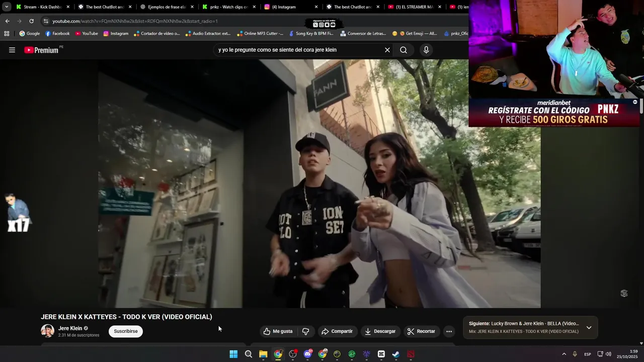The height and width of the screenshot is (362, 644).
Task: Open the Google bookmark
Action: tap(30, 34)
